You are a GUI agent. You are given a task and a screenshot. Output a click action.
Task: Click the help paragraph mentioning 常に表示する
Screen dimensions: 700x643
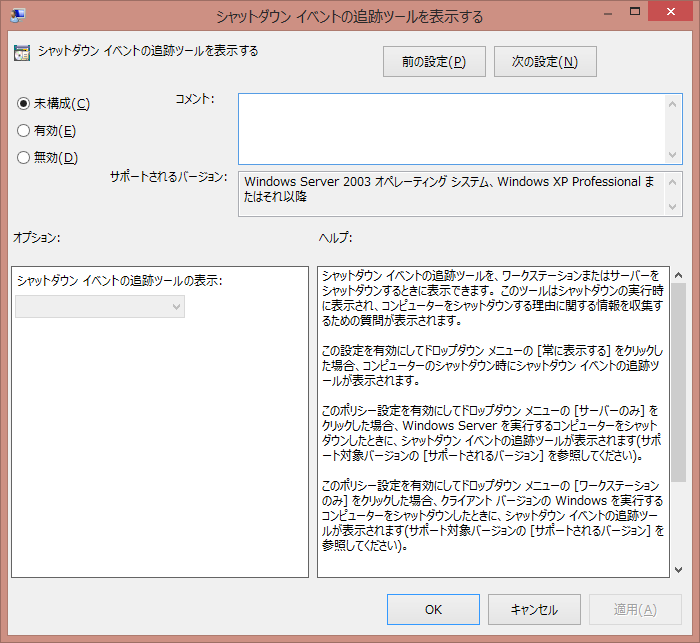pos(492,366)
